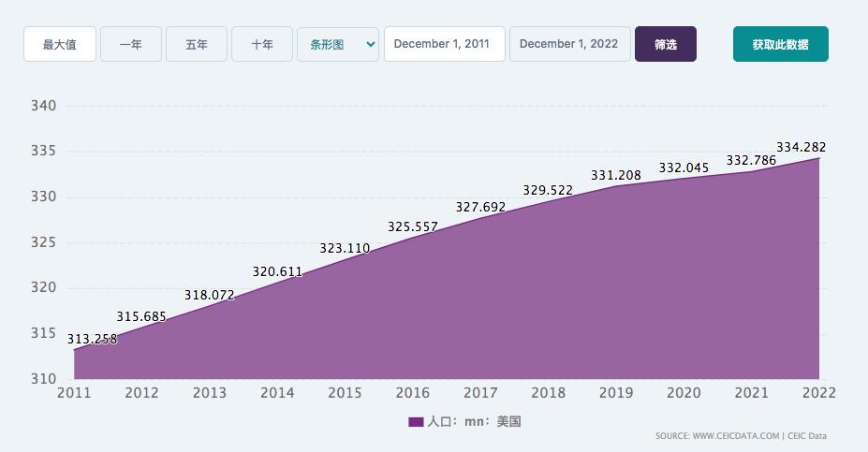This screenshot has width=868, height=452.
Task: Choose the 十年 time range
Action: click(x=262, y=44)
